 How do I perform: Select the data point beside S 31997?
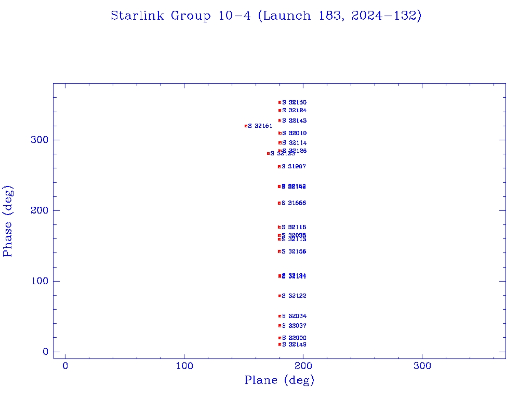pyautogui.click(x=279, y=167)
